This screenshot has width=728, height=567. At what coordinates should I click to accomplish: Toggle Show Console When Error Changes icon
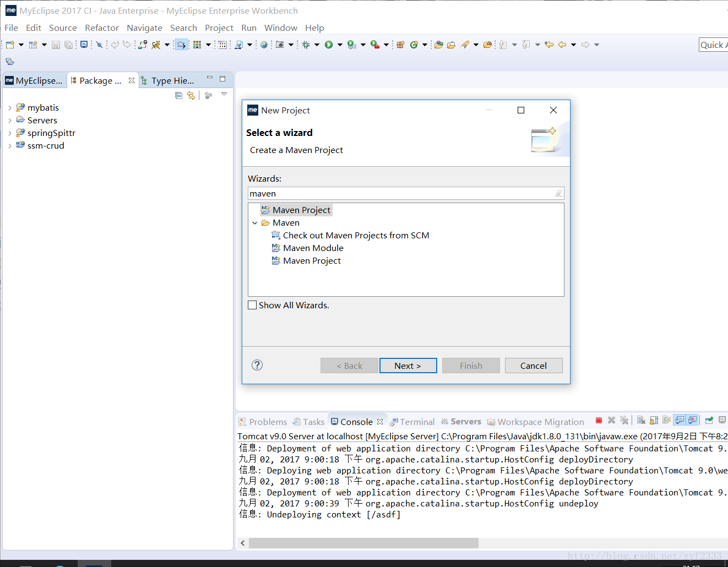(692, 420)
